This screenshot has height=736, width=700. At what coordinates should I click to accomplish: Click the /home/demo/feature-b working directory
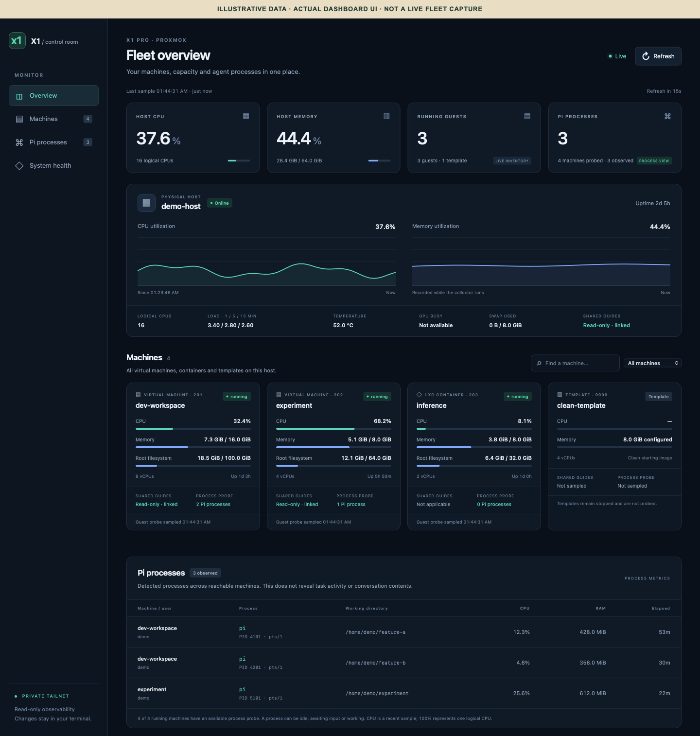click(x=375, y=663)
